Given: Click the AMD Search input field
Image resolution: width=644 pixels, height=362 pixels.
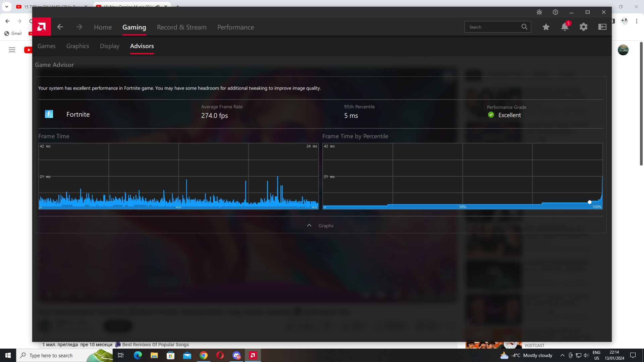Looking at the screenshot, I should pos(492,27).
